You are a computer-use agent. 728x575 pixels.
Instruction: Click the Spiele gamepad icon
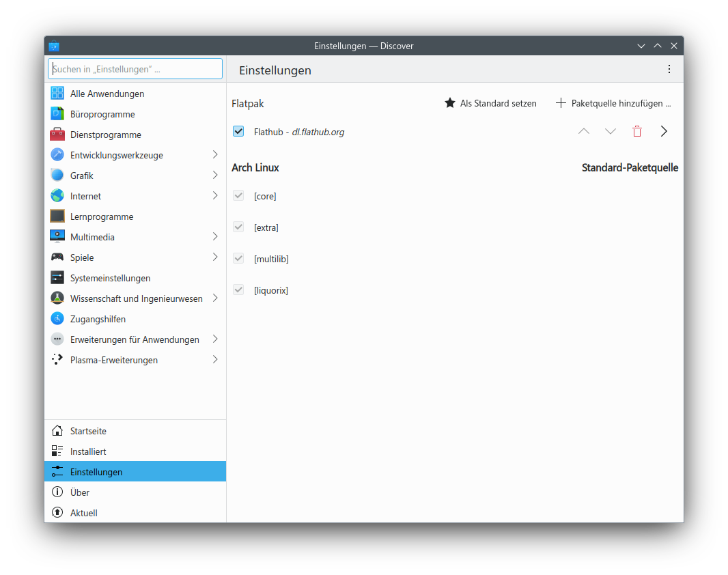tap(57, 257)
